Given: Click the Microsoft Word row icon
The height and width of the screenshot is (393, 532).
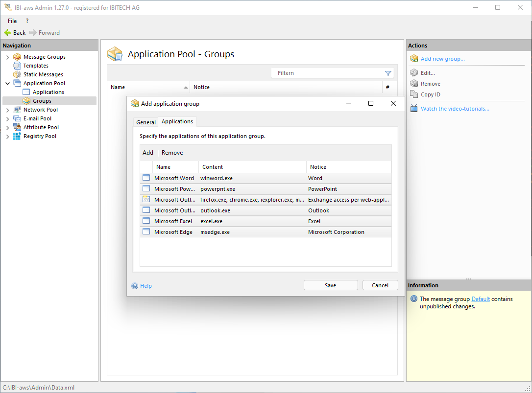Looking at the screenshot, I should [x=146, y=178].
